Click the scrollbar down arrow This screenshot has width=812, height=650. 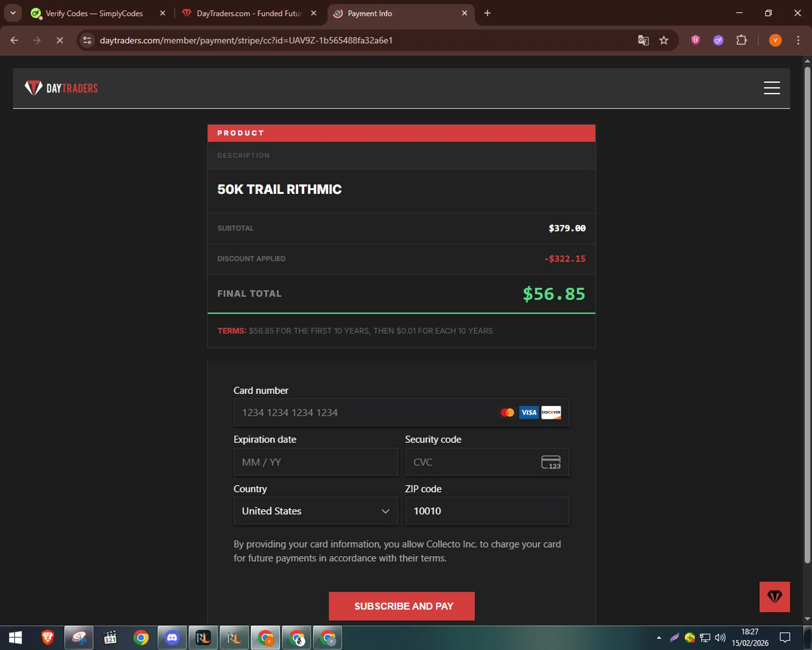[x=807, y=619]
